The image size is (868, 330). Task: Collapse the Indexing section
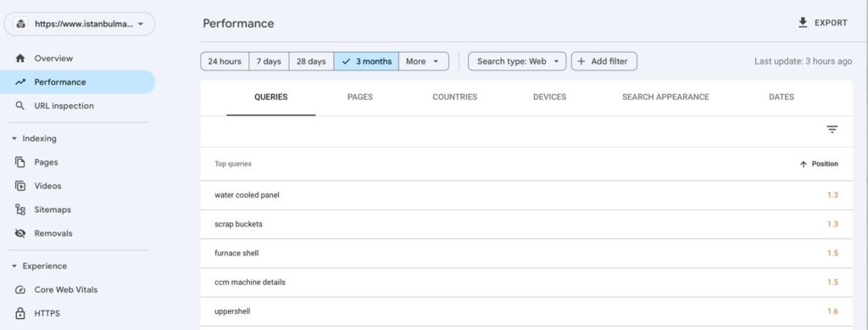(14, 138)
